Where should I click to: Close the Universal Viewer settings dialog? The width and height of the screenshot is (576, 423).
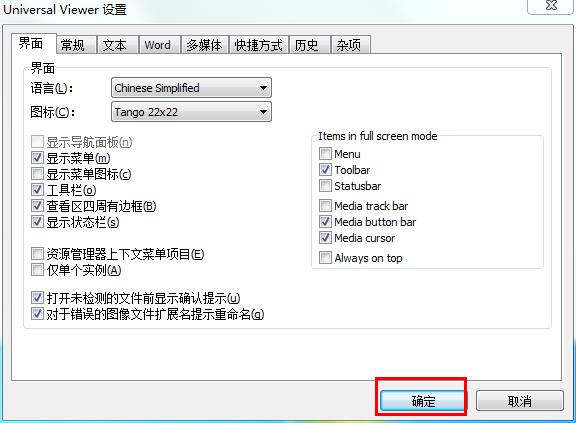tap(550, 5)
